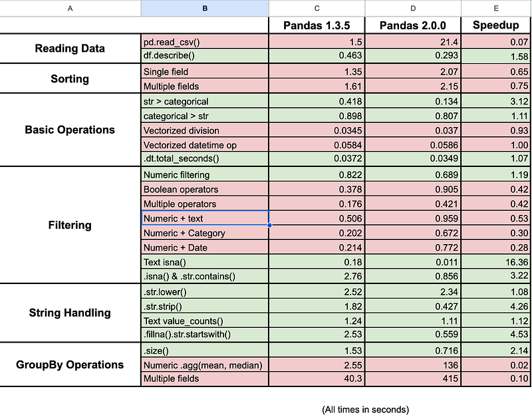
Task: Select column B header
Action: point(205,8)
